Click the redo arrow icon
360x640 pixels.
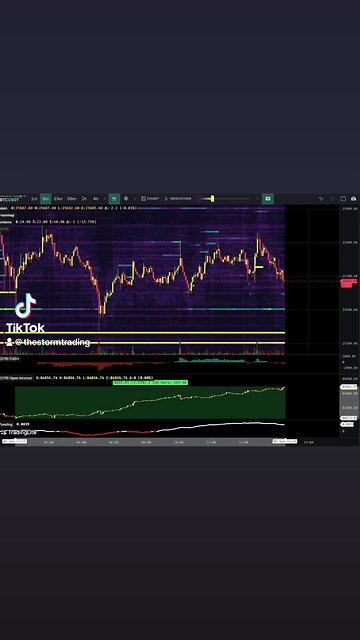pyautogui.click(x=332, y=199)
